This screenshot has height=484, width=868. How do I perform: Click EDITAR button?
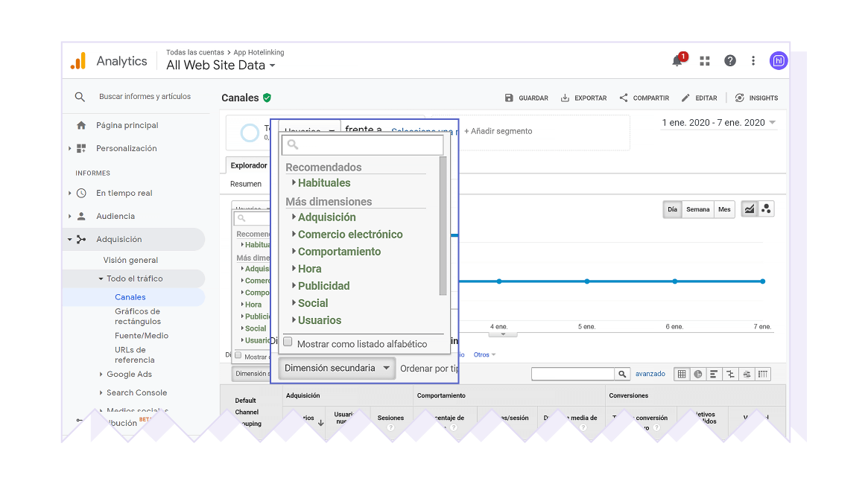[x=699, y=98]
